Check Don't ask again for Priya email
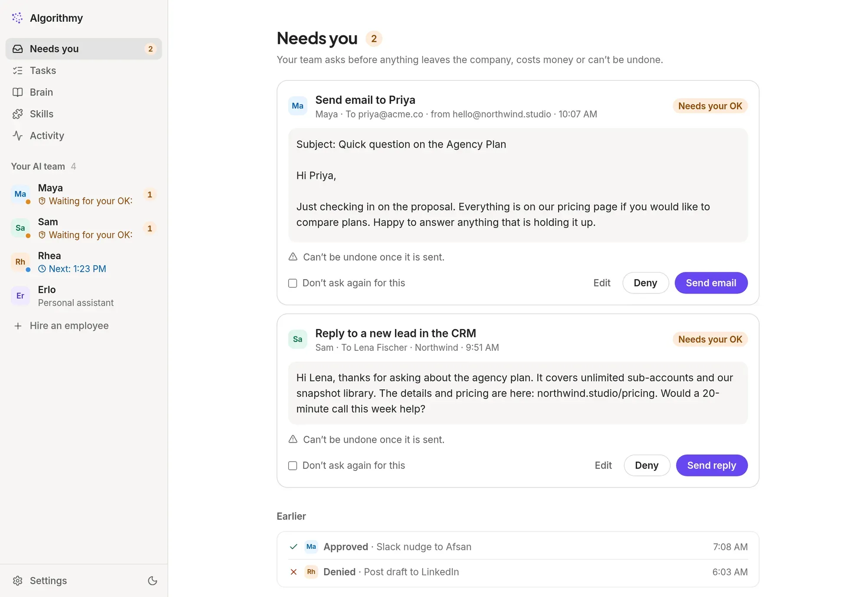This screenshot has height=597, width=868. (x=293, y=283)
